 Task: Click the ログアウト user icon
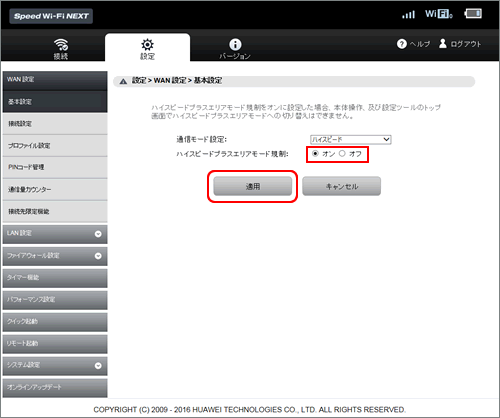point(443,43)
